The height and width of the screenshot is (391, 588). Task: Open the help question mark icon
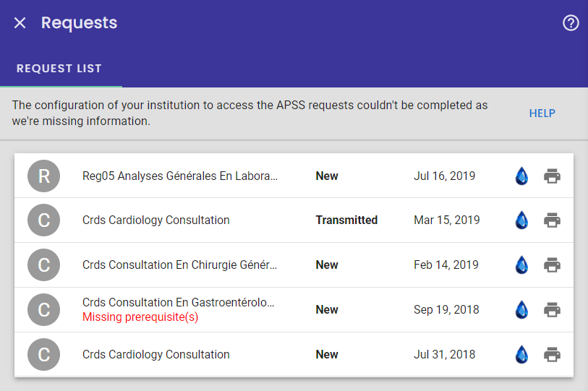(x=571, y=23)
